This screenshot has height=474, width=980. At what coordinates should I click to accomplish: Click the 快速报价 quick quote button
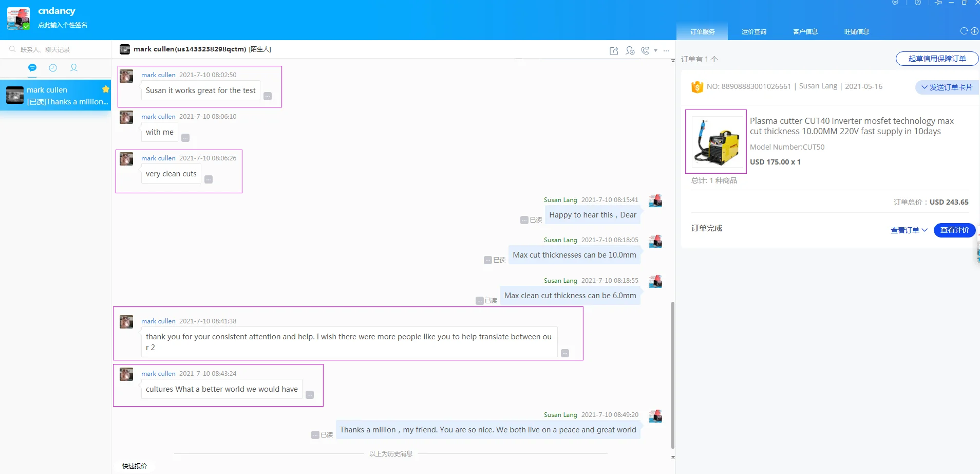pos(135,466)
